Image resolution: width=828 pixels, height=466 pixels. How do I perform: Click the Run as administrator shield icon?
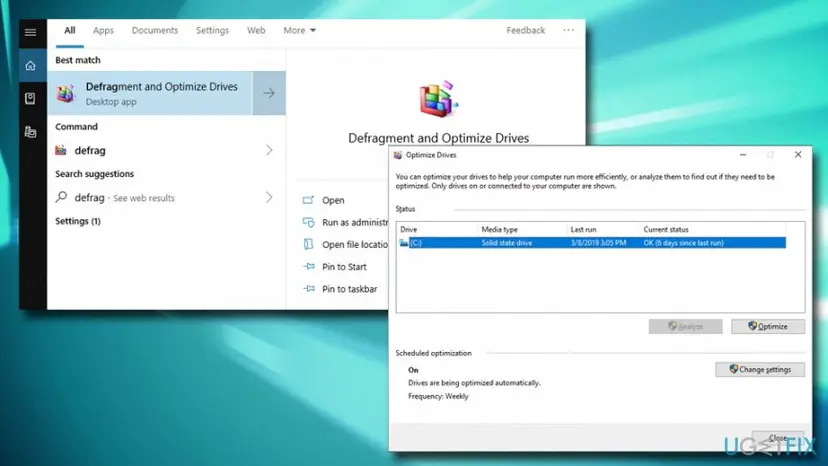pyautogui.click(x=308, y=222)
